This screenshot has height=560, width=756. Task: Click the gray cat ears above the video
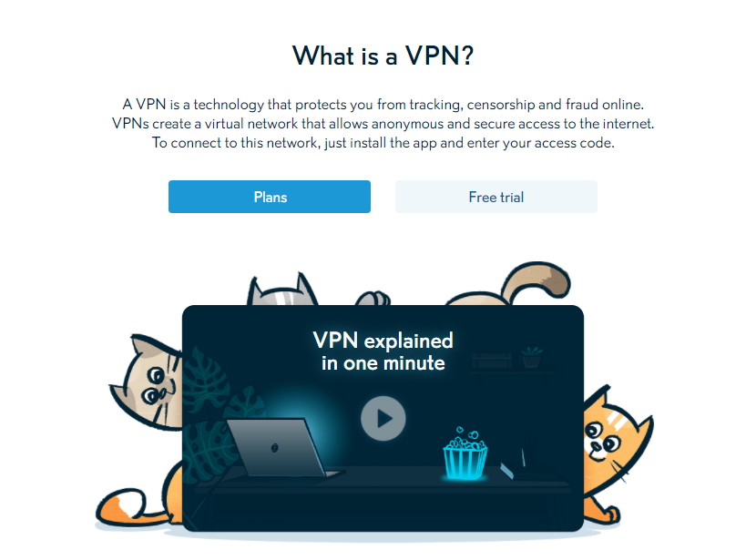(x=282, y=290)
